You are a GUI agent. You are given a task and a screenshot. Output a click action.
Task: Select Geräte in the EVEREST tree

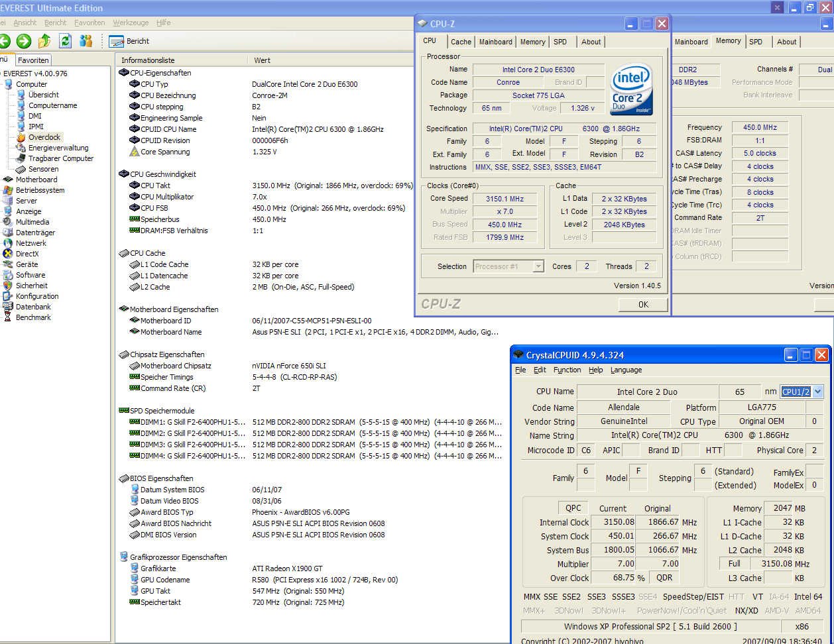coord(27,264)
